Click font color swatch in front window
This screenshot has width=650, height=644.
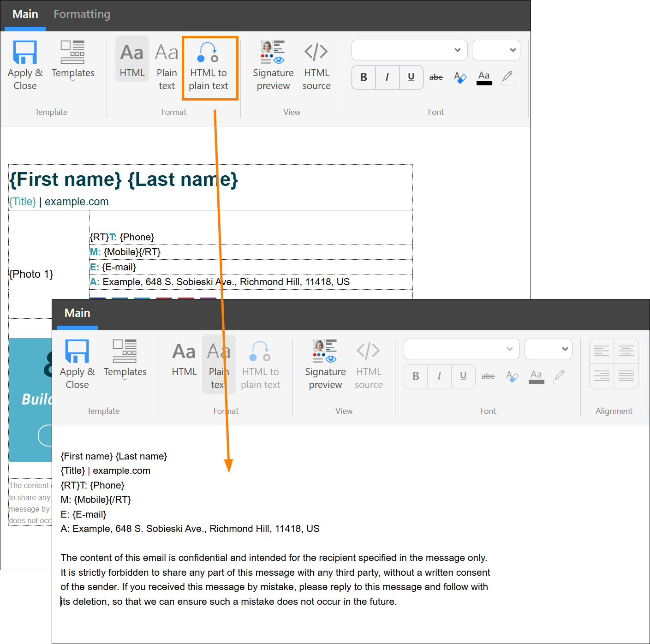tap(536, 376)
